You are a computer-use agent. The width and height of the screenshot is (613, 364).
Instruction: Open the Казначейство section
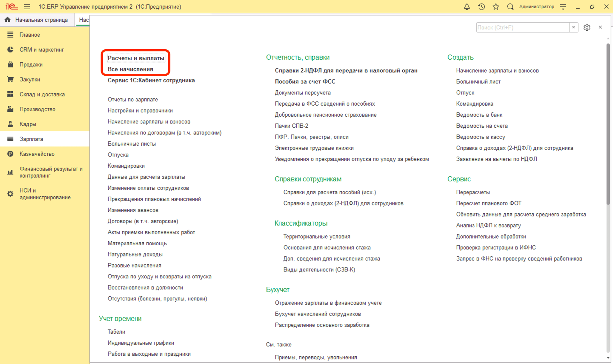pos(37,154)
